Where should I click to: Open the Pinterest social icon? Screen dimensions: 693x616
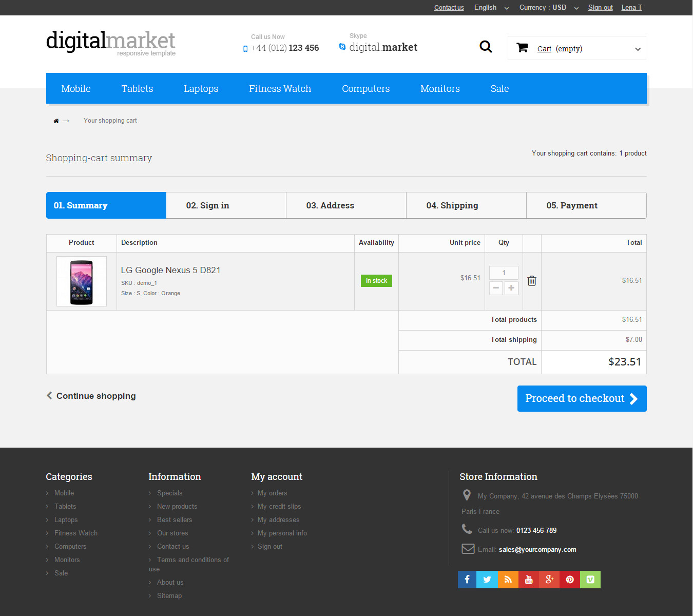coord(570,580)
